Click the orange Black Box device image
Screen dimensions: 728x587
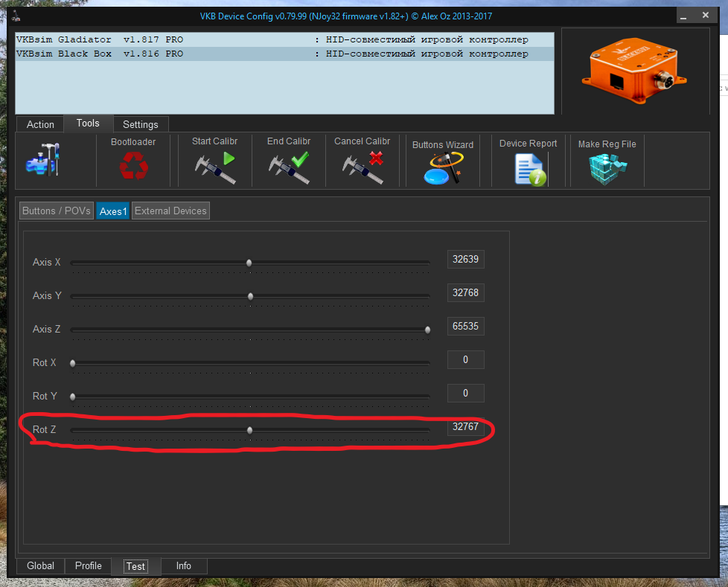coord(633,71)
